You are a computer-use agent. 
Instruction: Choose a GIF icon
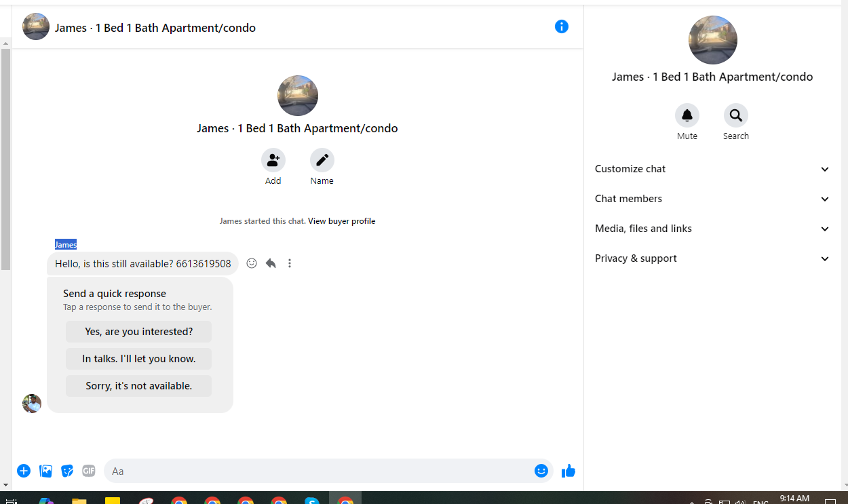[89, 471]
